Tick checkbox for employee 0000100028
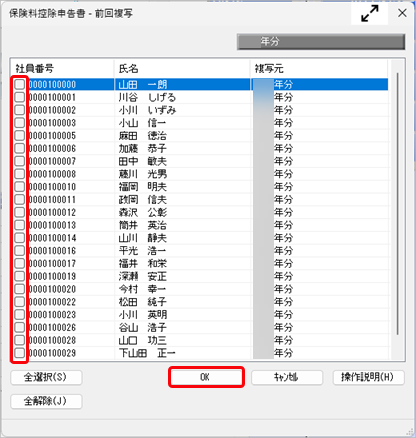This screenshot has height=438, width=416. pyautogui.click(x=20, y=340)
